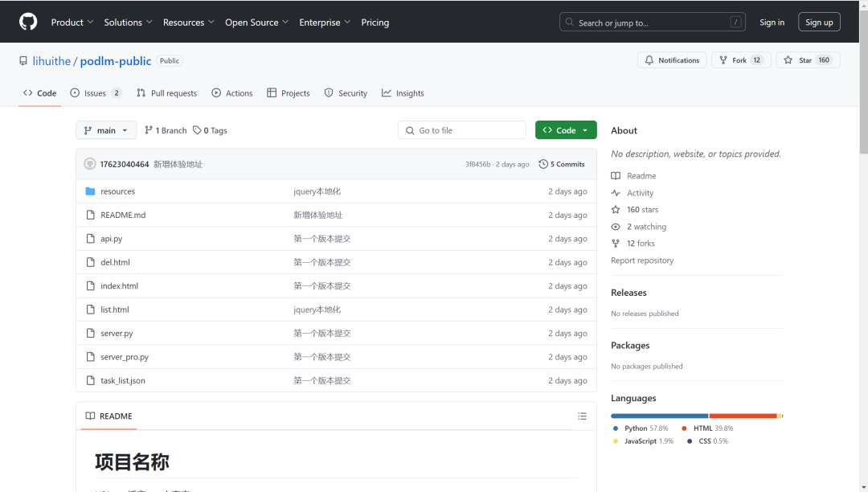Open the resources folder icon

click(90, 191)
